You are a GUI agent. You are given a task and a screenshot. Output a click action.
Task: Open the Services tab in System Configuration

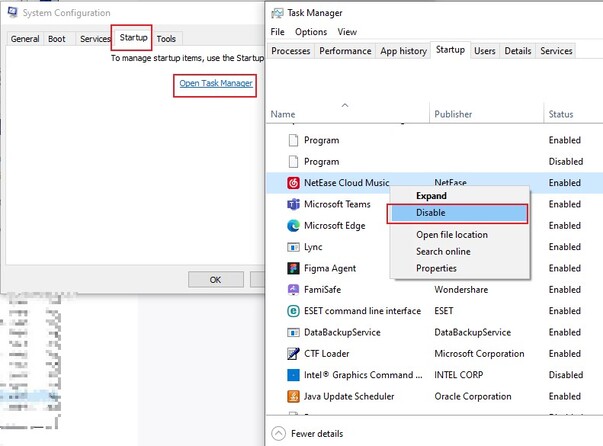(95, 39)
